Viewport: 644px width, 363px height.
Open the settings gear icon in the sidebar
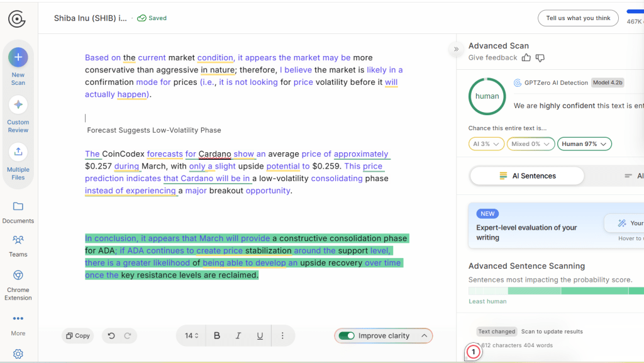point(18,354)
